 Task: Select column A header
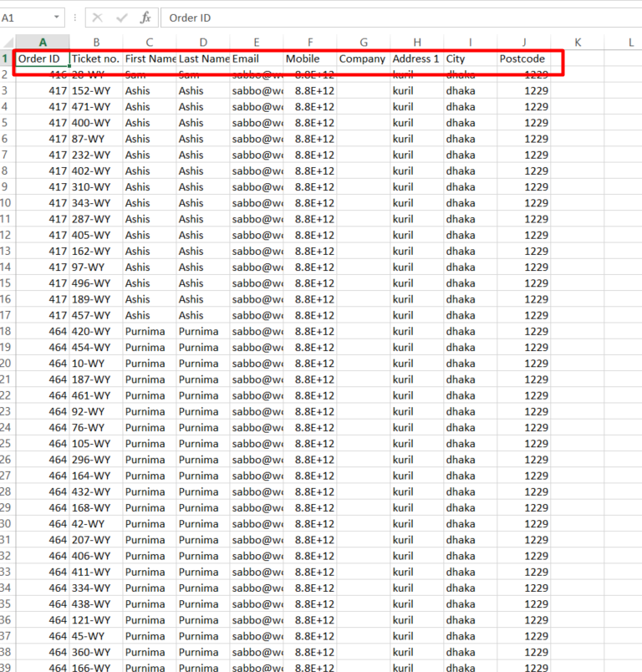43,43
